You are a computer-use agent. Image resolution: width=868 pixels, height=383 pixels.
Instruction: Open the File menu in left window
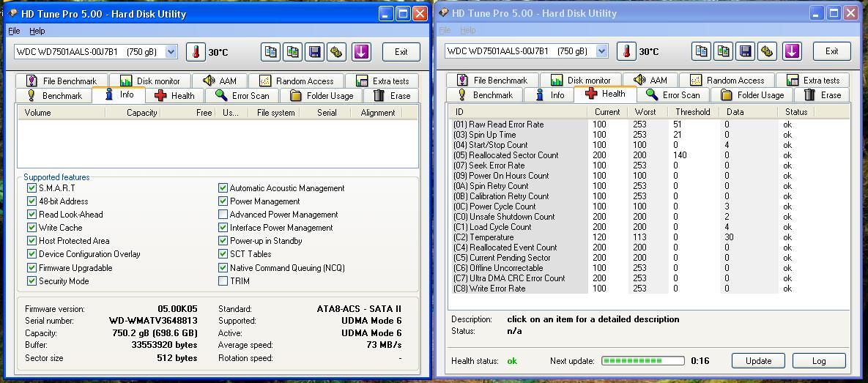pyautogui.click(x=14, y=31)
